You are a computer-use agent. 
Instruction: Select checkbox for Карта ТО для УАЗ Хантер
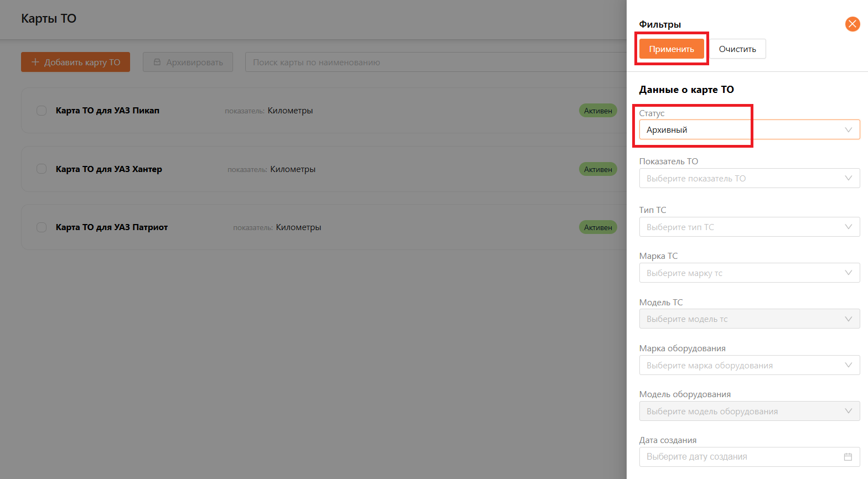coord(42,169)
